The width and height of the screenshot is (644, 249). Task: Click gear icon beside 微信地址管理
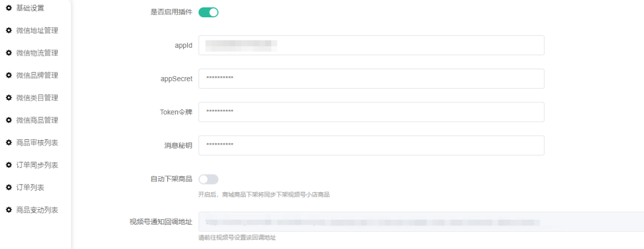(8, 30)
